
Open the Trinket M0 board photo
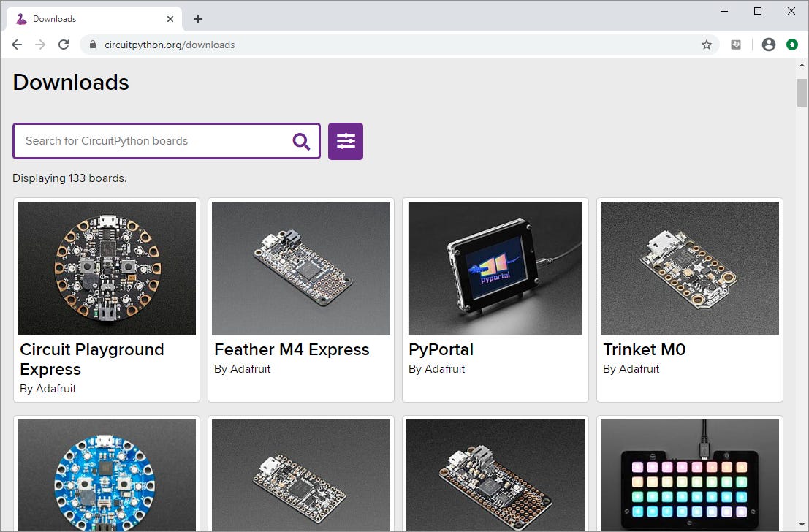click(690, 268)
